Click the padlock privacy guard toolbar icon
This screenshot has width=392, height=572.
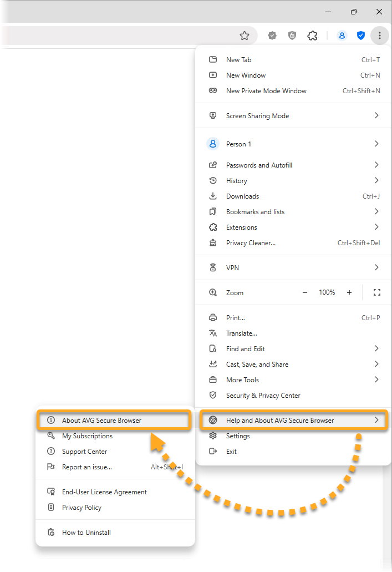292,36
